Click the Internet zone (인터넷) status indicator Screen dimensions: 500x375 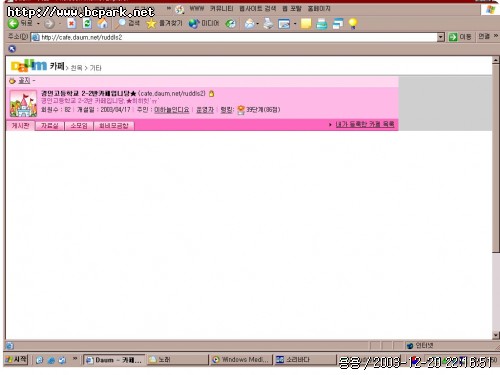click(x=421, y=345)
